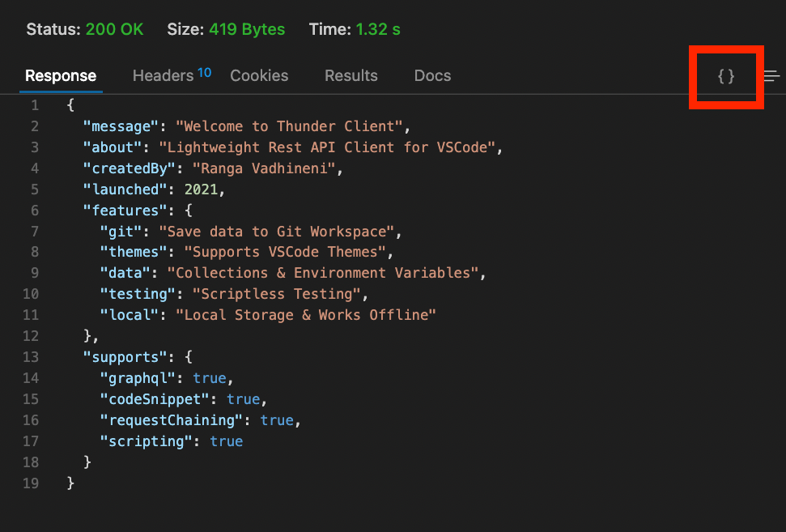
Task: Click the "testing" key
Action: [138, 294]
